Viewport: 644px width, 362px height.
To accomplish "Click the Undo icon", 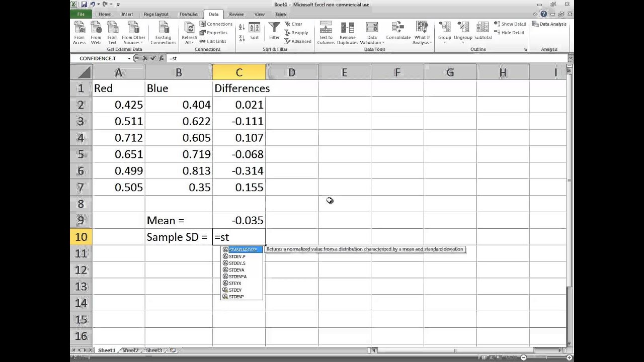I will [x=93, y=5].
